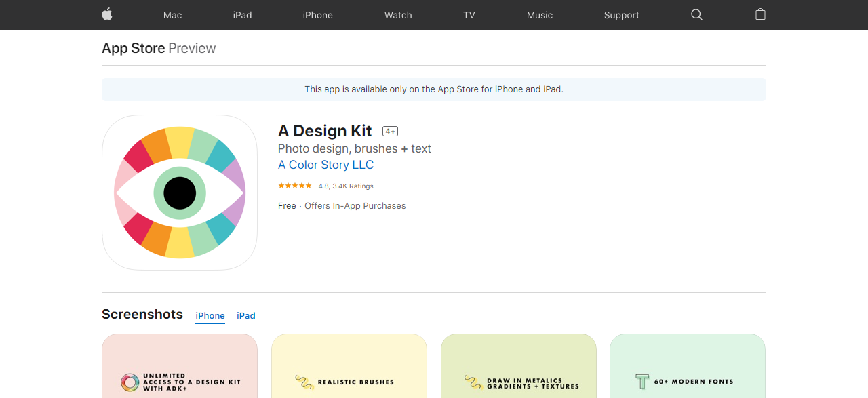The width and height of the screenshot is (868, 398).
Task: Click the A Design Kit eye app icon
Action: point(180,193)
